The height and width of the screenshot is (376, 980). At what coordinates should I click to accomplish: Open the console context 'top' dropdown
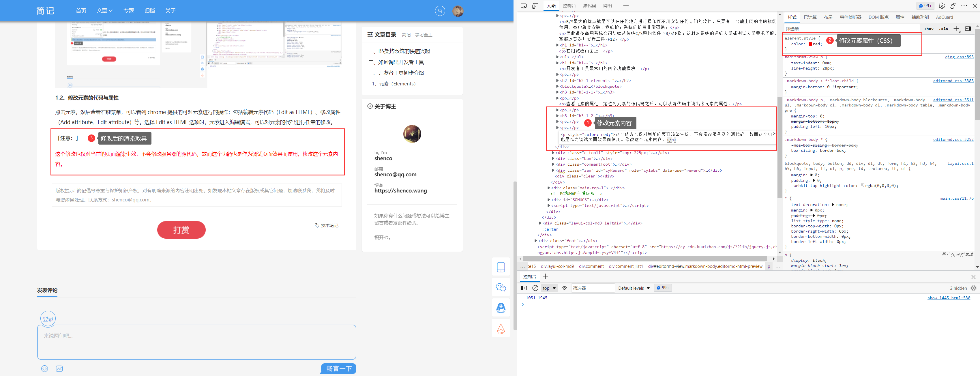tap(550, 288)
